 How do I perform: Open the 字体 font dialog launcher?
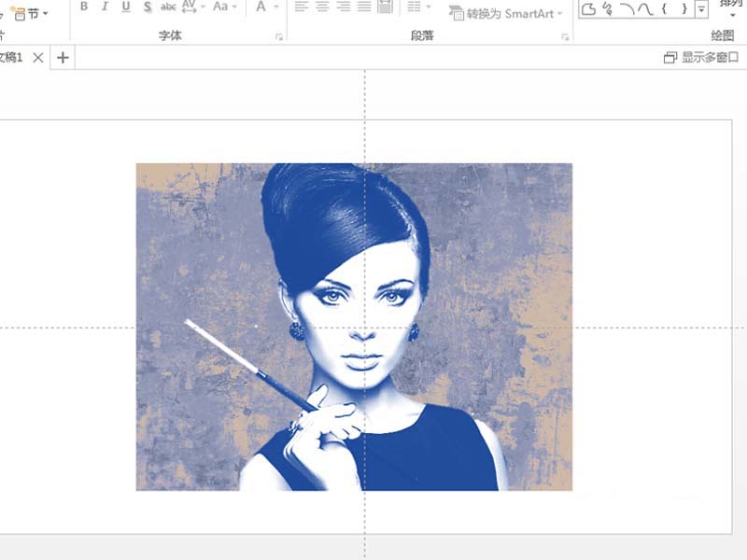pos(279,36)
